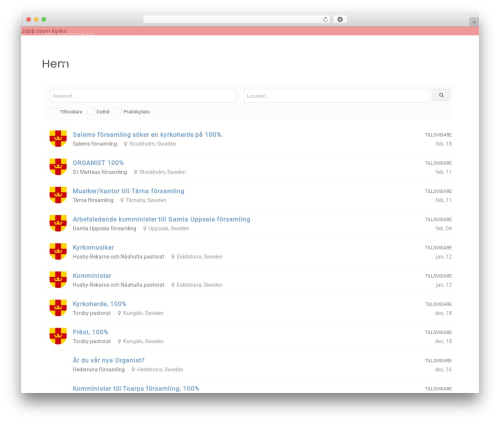
Task: Open a new tab with the plus button
Action: tap(474, 22)
